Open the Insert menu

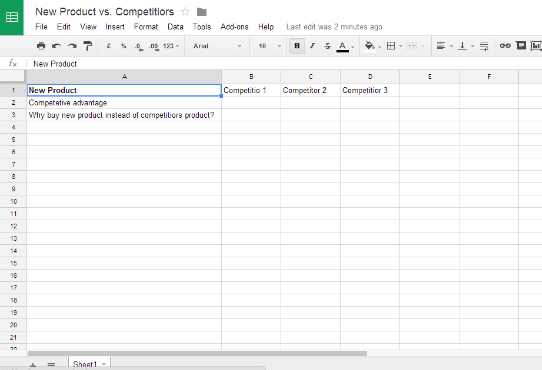pos(115,27)
